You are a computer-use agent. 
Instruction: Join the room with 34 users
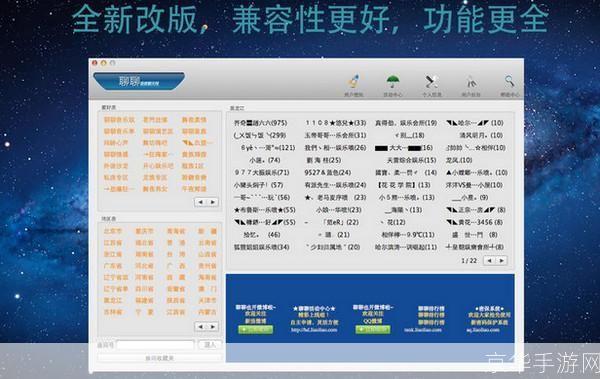[x=262, y=247]
